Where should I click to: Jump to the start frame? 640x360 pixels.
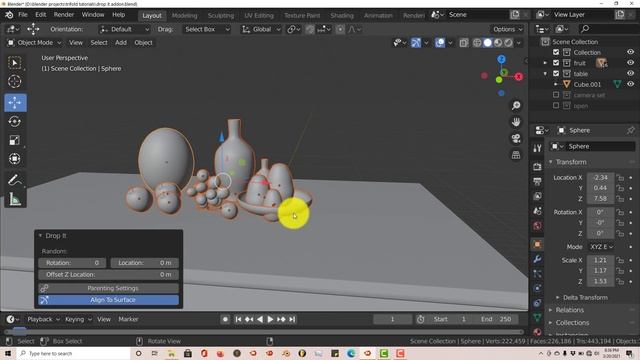coord(238,319)
